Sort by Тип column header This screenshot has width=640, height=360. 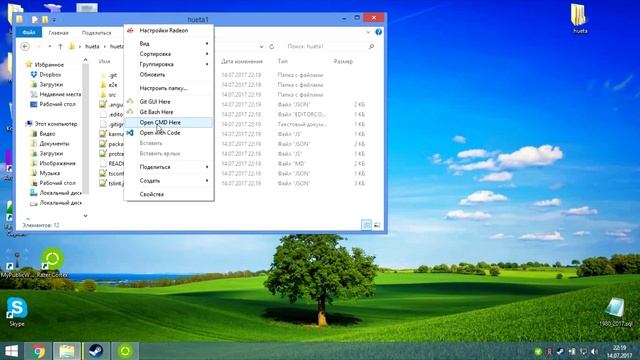point(283,61)
